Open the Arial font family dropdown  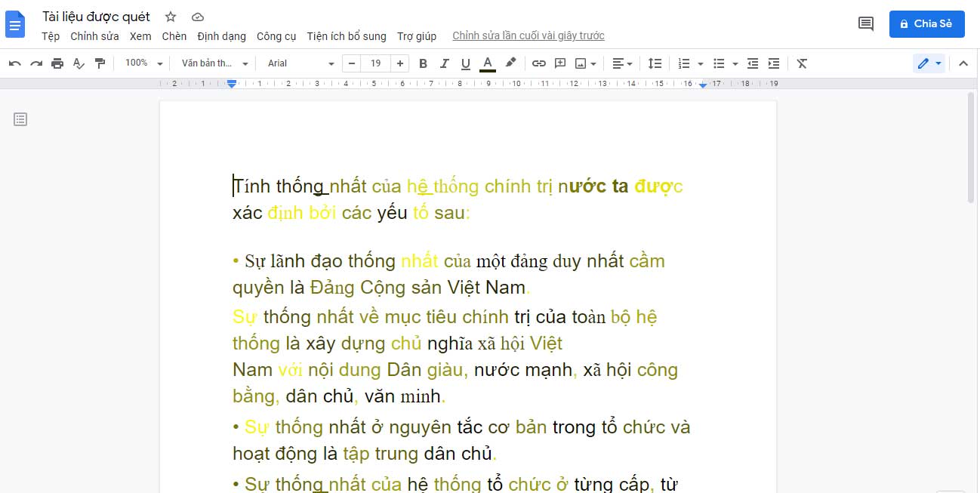pyautogui.click(x=300, y=63)
